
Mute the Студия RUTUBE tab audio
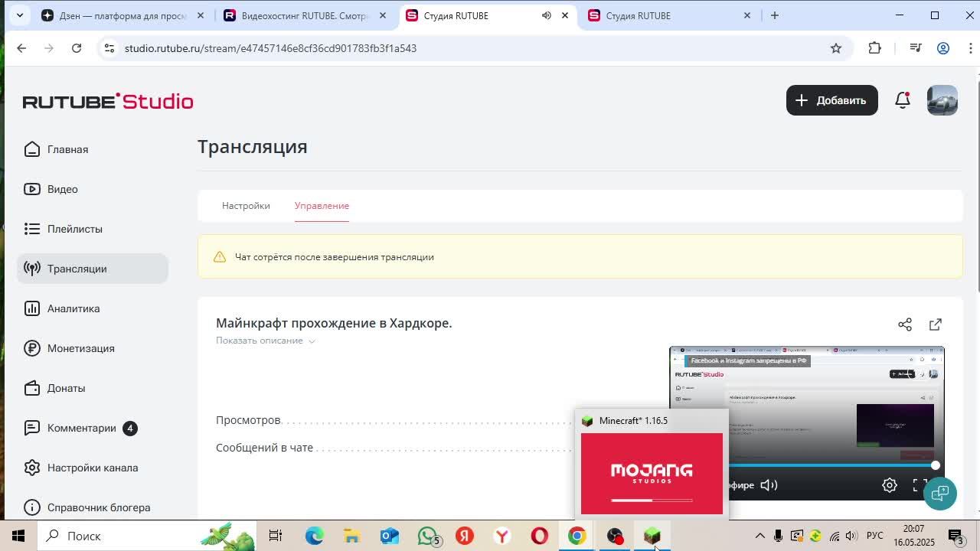click(x=547, y=15)
